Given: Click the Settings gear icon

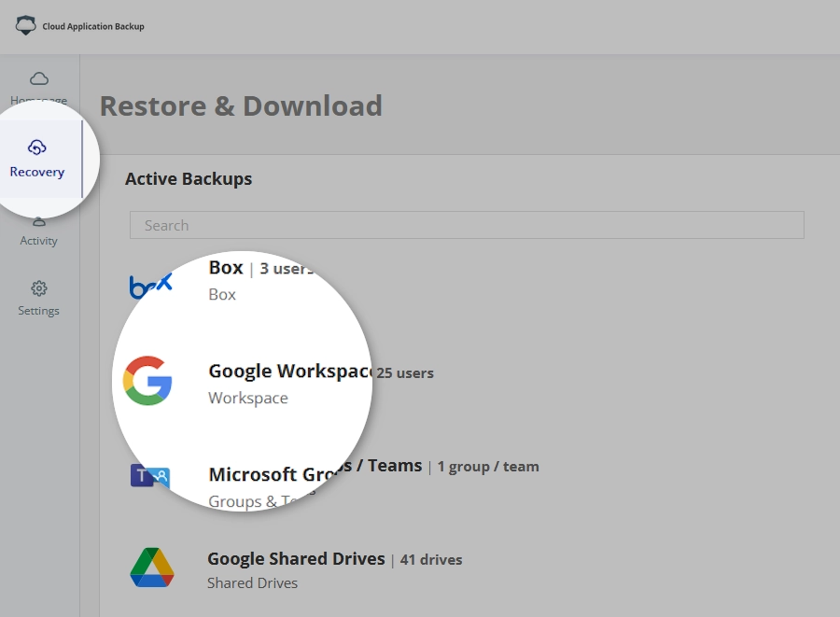Looking at the screenshot, I should tap(38, 287).
